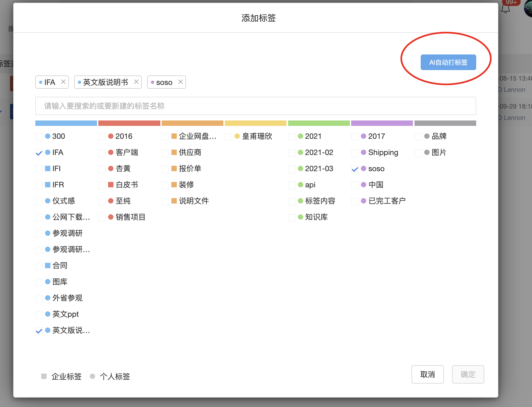Check the 中国 tag checkbox
Screen dimensions: 532x407
click(x=355, y=185)
